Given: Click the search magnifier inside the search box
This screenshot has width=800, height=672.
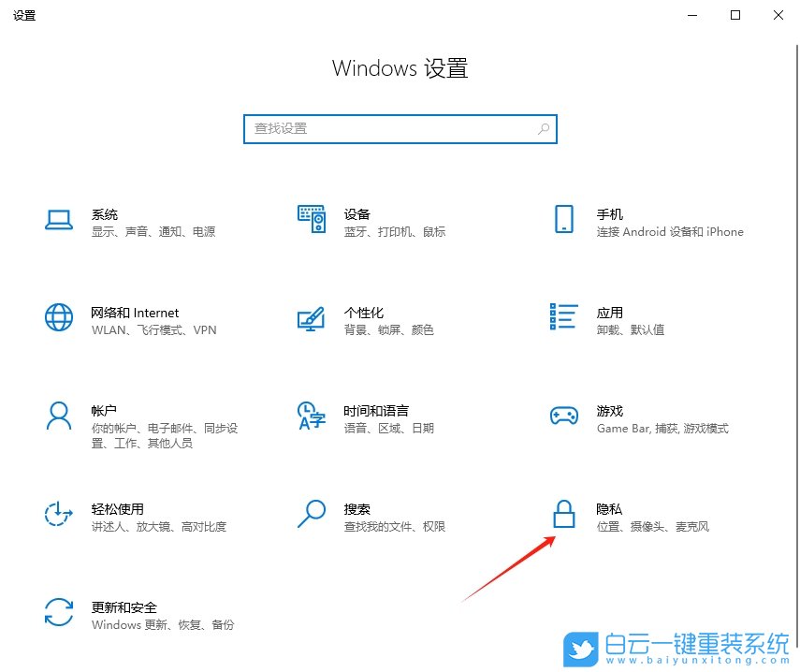Looking at the screenshot, I should click(x=543, y=128).
